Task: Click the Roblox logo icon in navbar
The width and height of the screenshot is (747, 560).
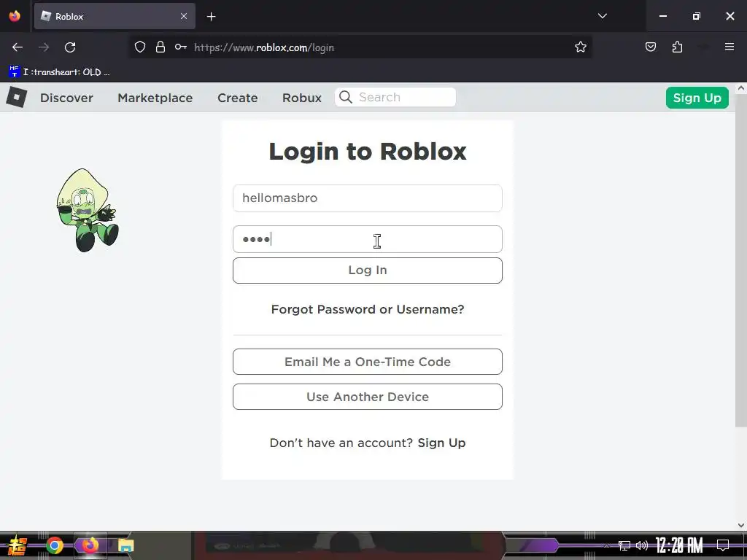Action: click(x=17, y=97)
